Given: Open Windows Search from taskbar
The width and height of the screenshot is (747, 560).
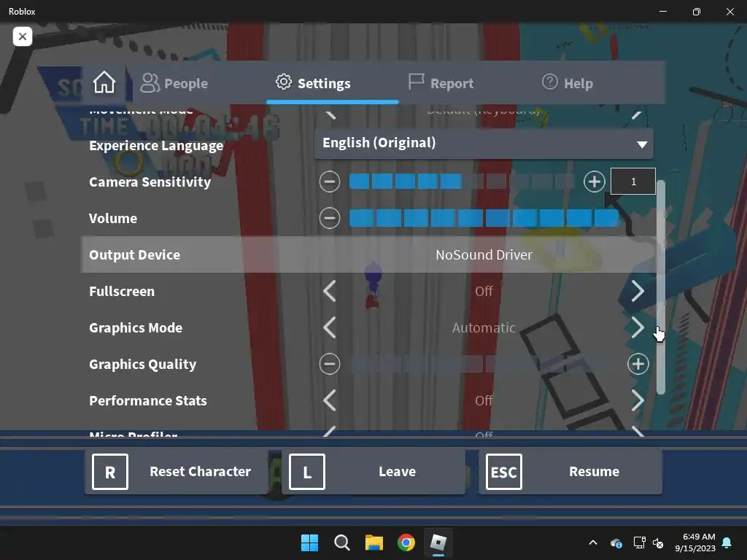Looking at the screenshot, I should tap(341, 542).
